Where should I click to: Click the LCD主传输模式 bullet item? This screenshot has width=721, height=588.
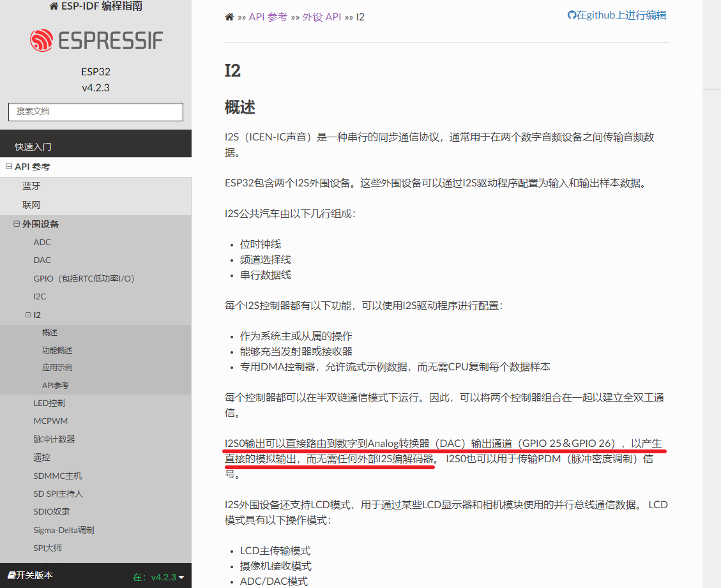pos(275,551)
